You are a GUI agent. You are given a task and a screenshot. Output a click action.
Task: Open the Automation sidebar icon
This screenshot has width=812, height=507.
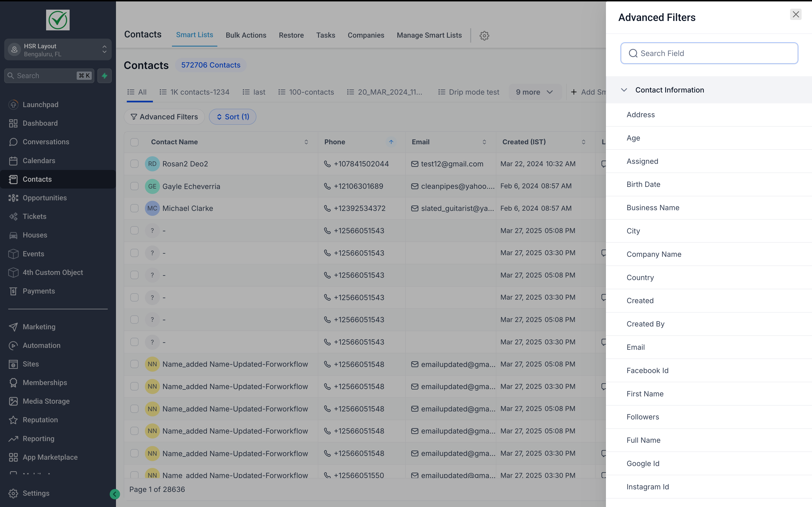[13, 345]
